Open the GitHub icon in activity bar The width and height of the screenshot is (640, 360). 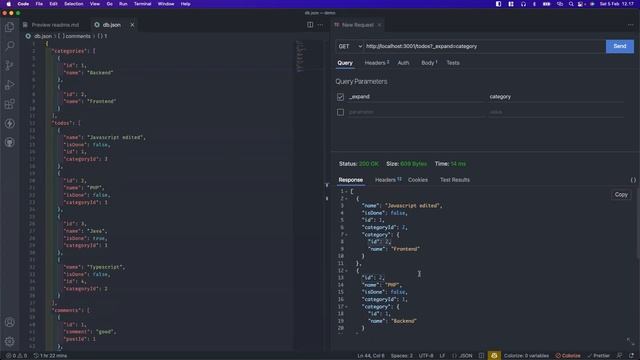pos(9,142)
